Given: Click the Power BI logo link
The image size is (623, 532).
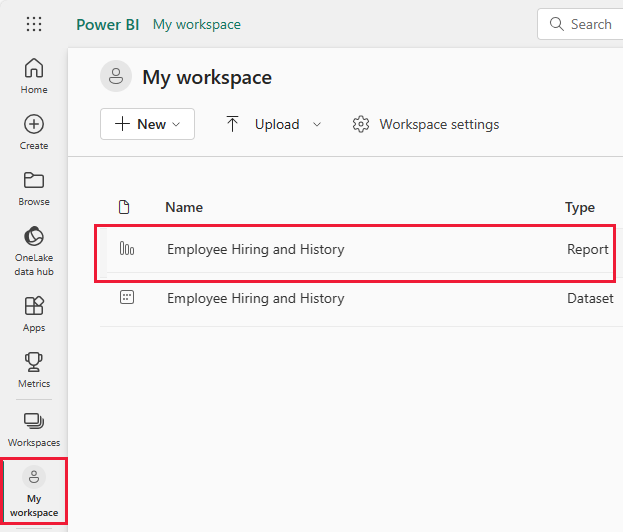Looking at the screenshot, I should click(108, 25).
